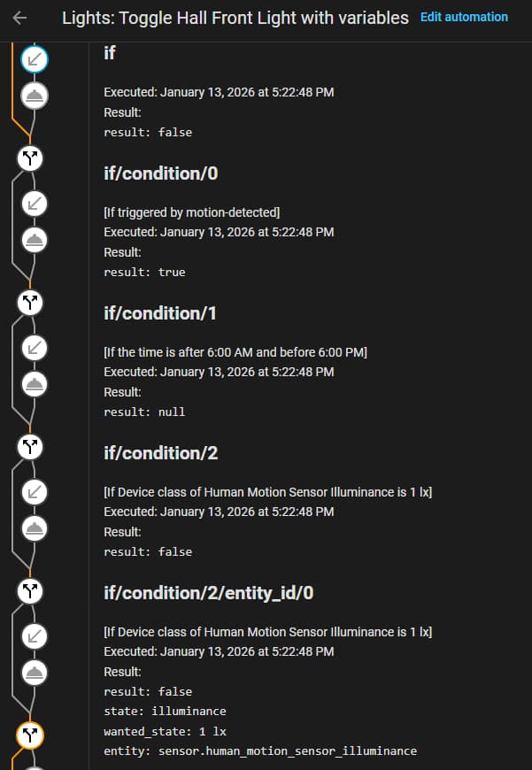
Task: Select the bell node beside 'result: false' above state
Action: 34,672
